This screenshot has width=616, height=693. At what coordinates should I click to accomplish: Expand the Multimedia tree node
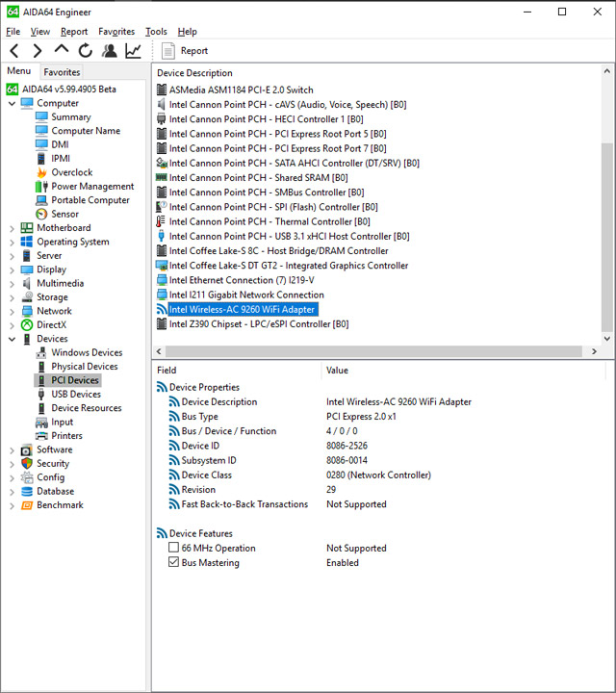pyautogui.click(x=12, y=284)
